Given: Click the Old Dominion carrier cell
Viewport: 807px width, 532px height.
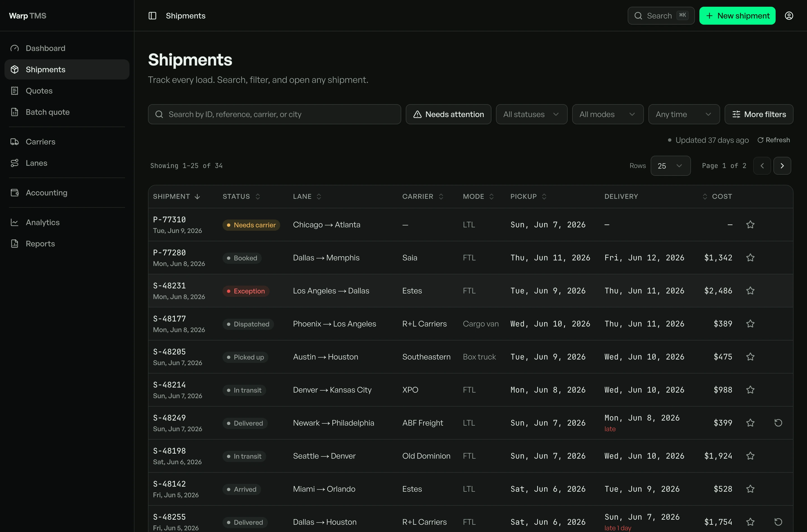Looking at the screenshot, I should [x=426, y=456].
